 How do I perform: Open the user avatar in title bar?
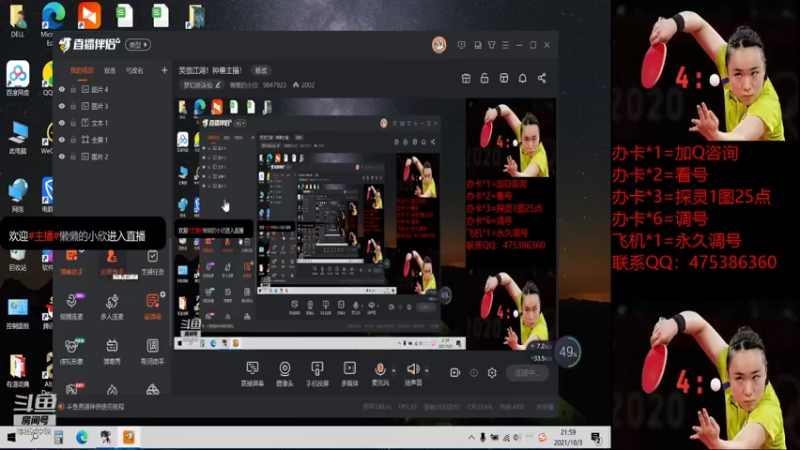click(439, 45)
